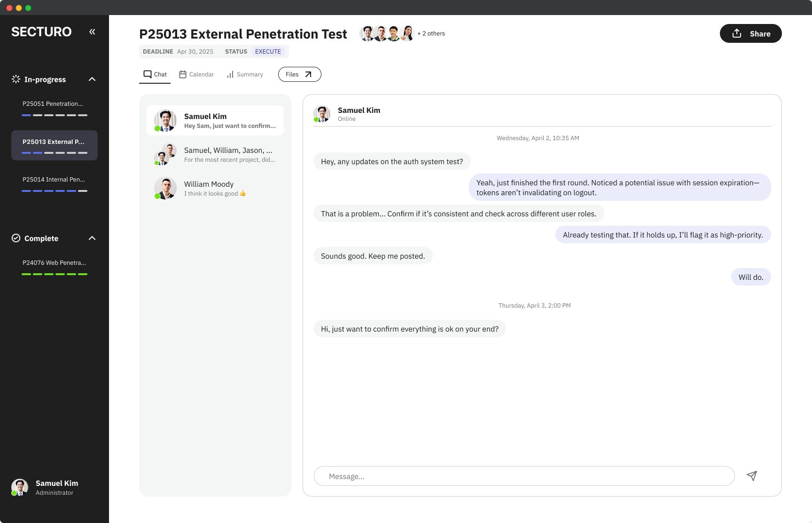Click the project title P25013 External Penetration Test

[x=243, y=34]
